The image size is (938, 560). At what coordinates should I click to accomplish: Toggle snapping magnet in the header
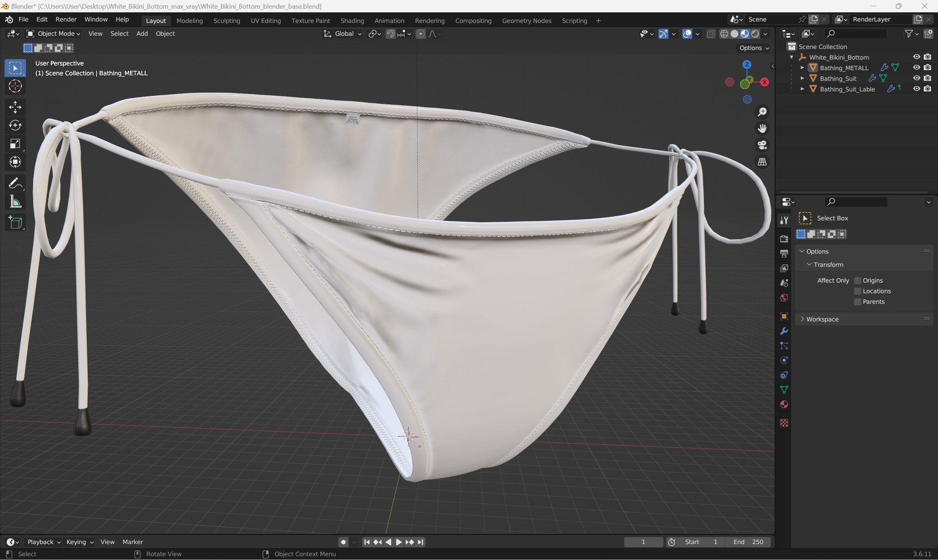[391, 34]
